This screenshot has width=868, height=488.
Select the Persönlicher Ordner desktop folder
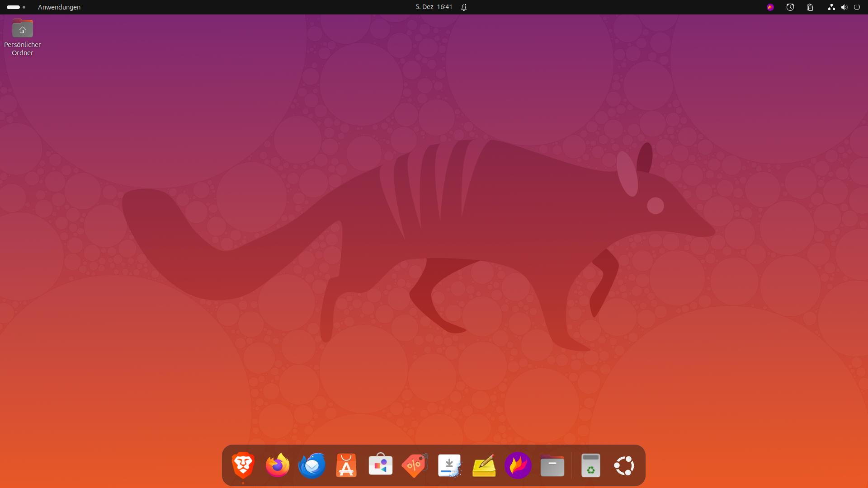point(23,29)
